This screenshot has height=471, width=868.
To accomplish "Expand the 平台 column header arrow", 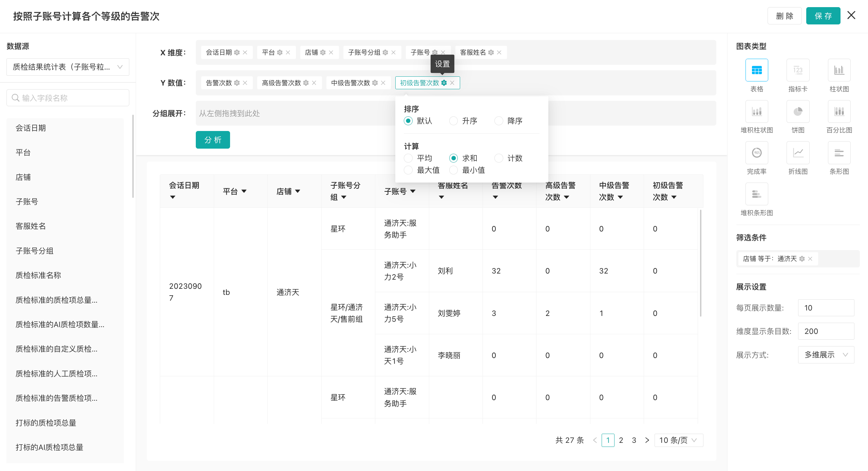I will coord(244,191).
